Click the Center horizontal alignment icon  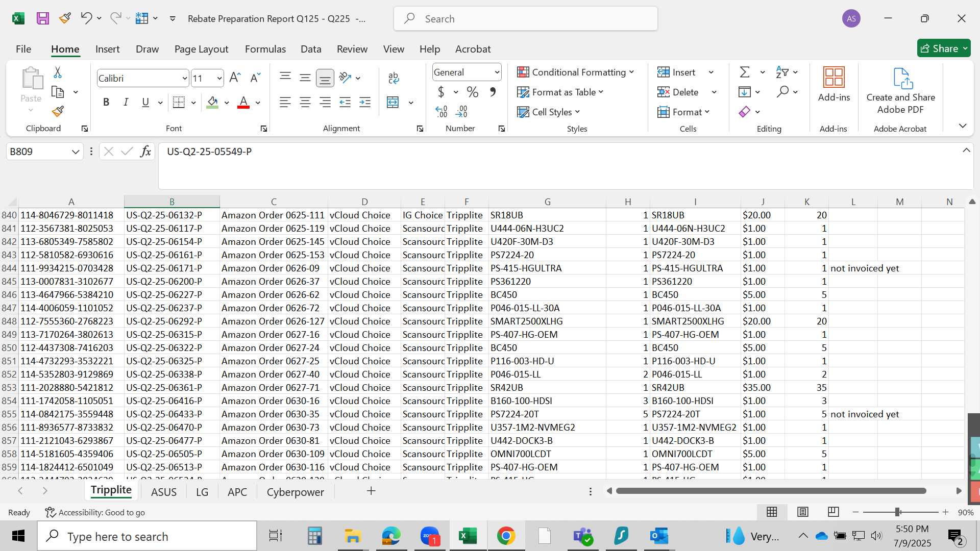pyautogui.click(x=305, y=103)
